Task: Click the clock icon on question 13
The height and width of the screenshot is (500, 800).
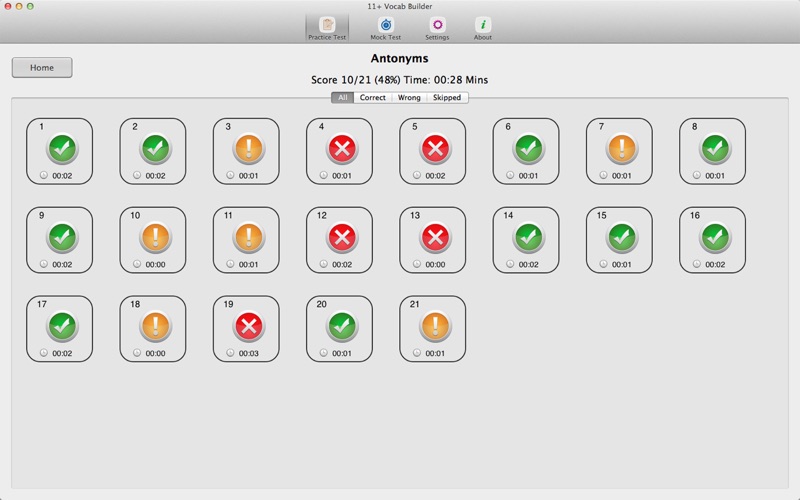Action: click(417, 264)
